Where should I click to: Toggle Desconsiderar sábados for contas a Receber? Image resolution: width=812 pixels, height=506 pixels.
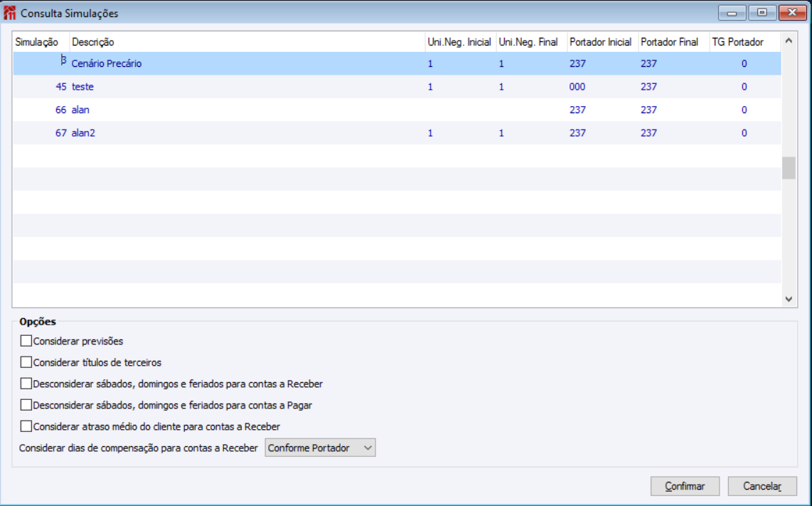[x=26, y=384]
